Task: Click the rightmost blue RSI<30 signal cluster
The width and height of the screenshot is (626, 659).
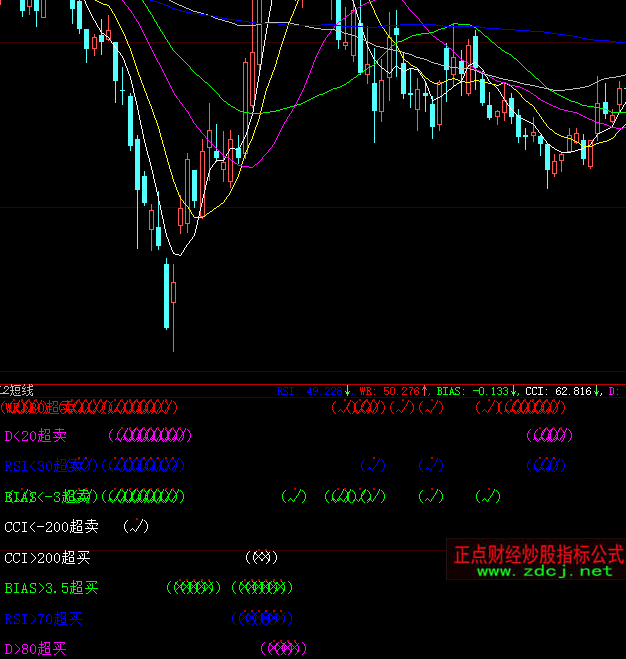Action: pos(546,465)
